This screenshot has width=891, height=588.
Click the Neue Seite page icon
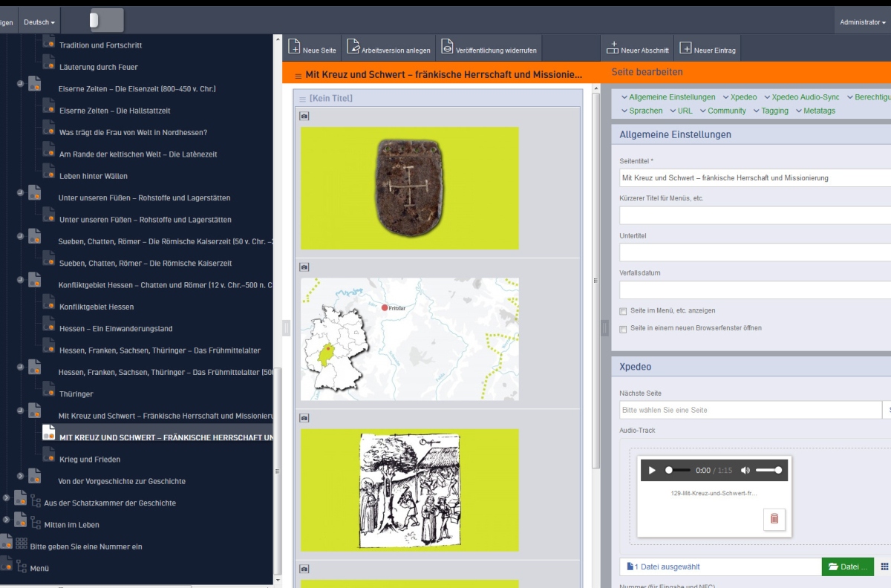coord(295,48)
